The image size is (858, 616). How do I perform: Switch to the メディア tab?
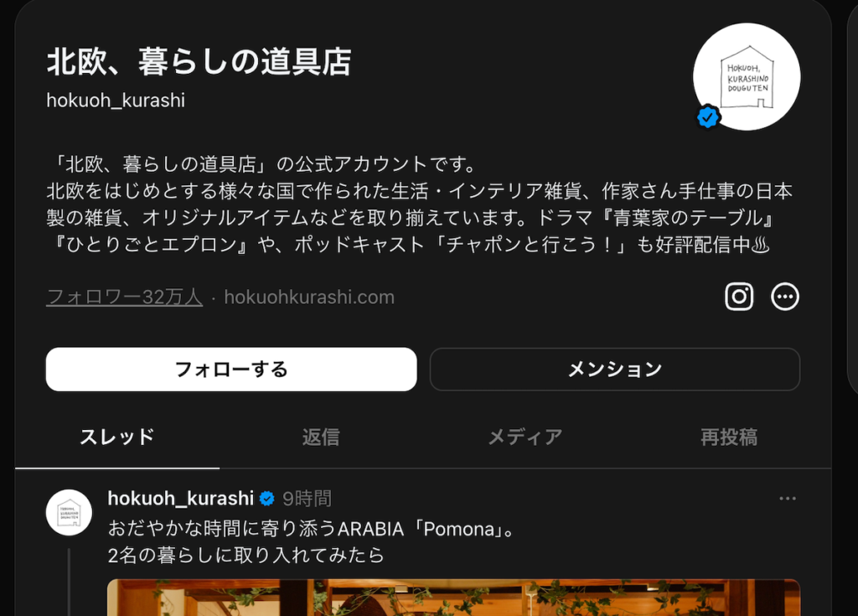click(x=525, y=437)
